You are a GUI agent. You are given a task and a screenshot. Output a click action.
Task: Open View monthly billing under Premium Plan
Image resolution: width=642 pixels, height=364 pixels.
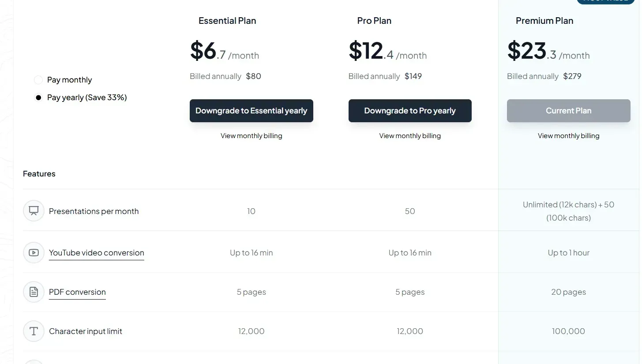pyautogui.click(x=568, y=136)
